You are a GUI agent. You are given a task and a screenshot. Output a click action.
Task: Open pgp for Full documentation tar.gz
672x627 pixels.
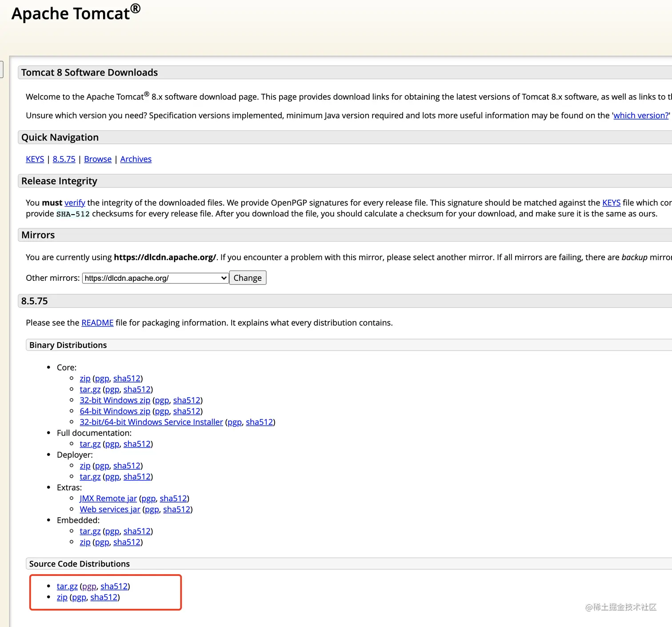[x=112, y=444]
